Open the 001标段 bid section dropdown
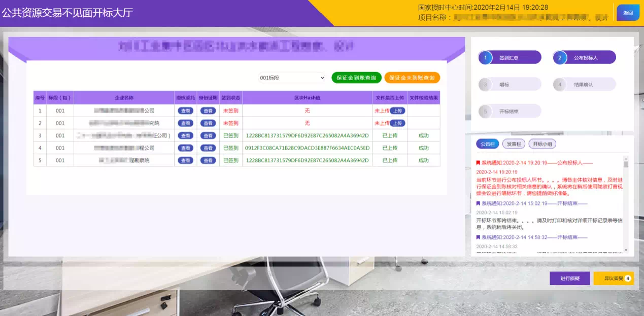This screenshot has height=316, width=644. click(x=290, y=77)
